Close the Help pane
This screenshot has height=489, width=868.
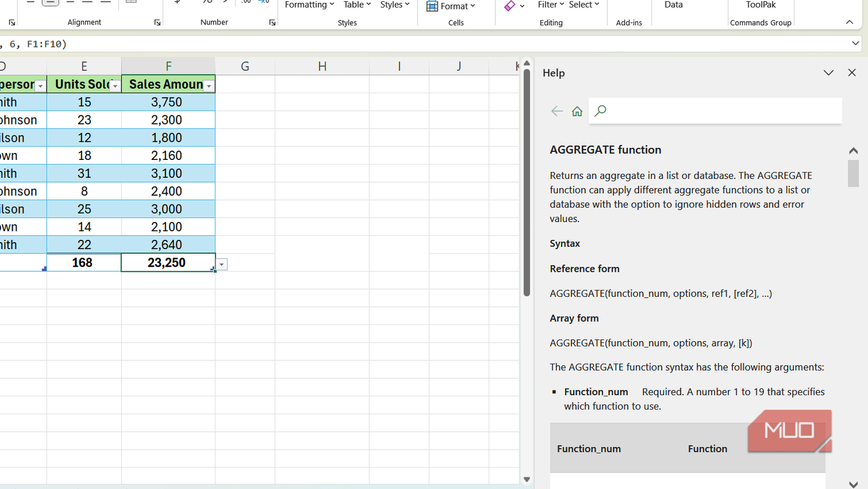point(852,72)
